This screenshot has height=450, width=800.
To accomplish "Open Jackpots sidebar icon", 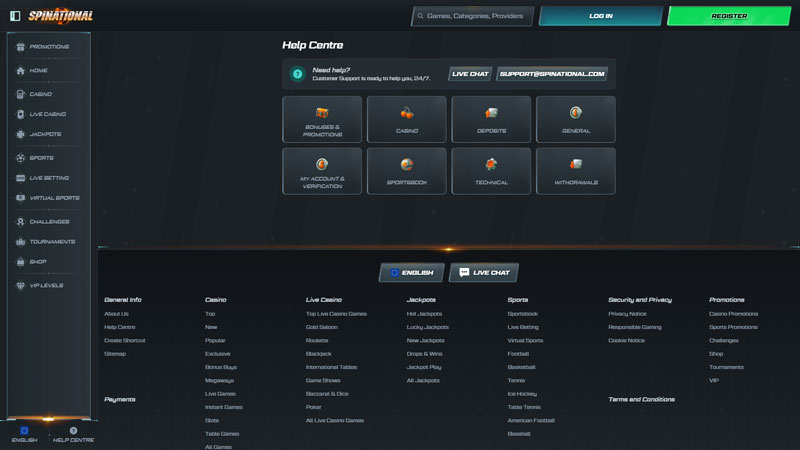I will pos(20,134).
